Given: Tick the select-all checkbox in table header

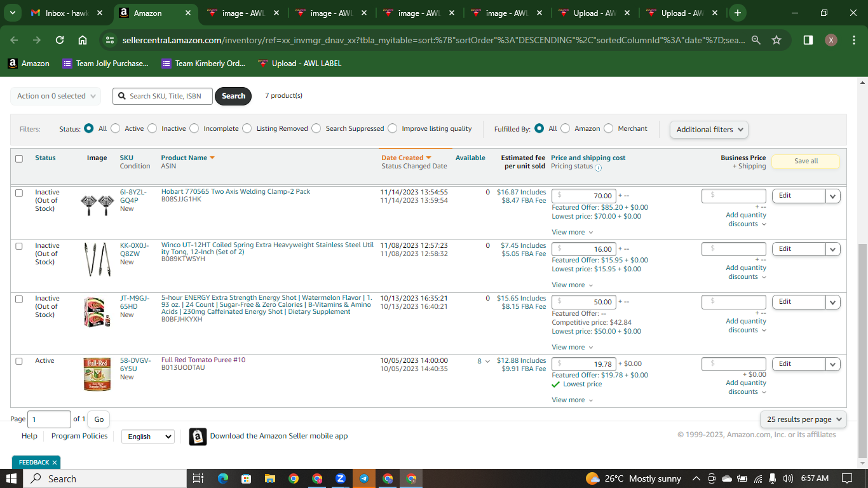Looking at the screenshot, I should [19, 158].
